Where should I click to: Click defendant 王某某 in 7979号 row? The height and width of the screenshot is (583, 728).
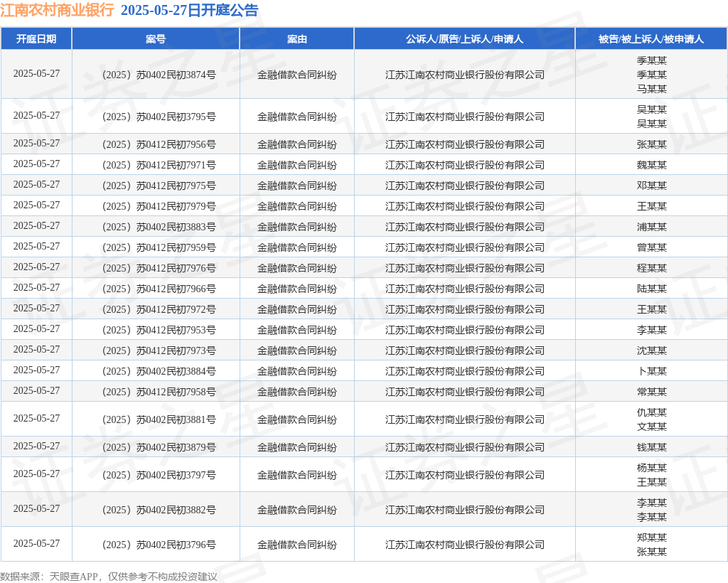pyautogui.click(x=651, y=206)
